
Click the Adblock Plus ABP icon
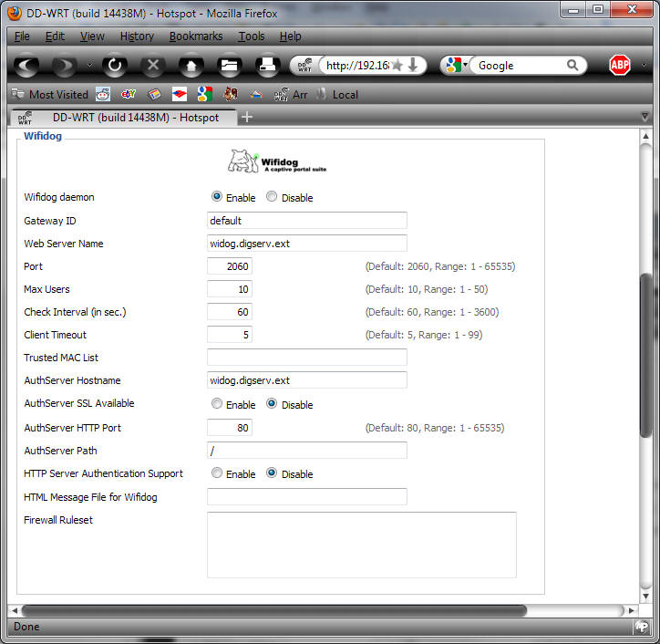[620, 65]
